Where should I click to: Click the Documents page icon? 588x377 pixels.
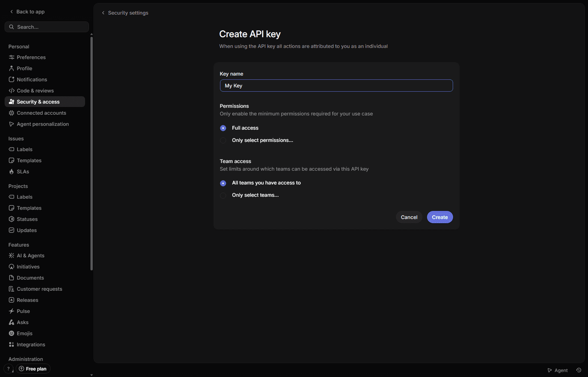pos(12,278)
